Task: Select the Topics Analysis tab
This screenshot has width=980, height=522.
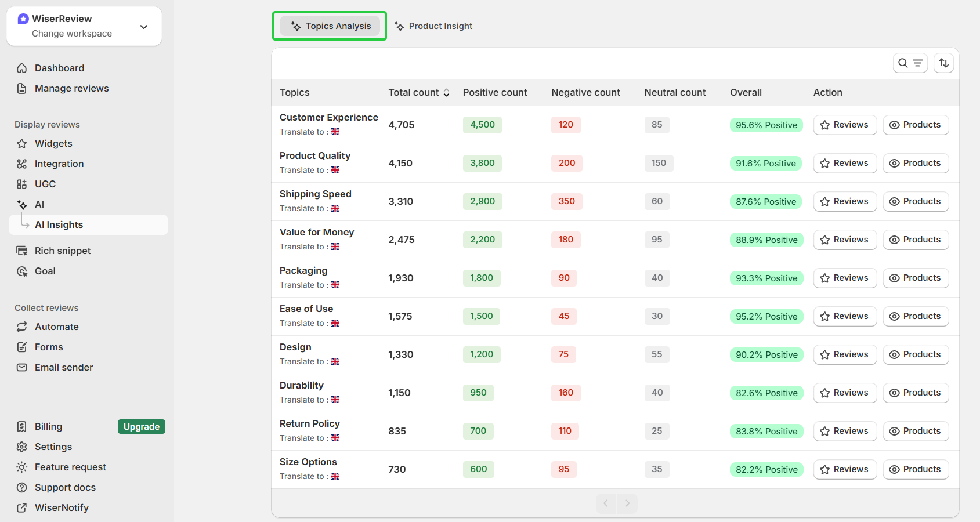Action: (329, 26)
